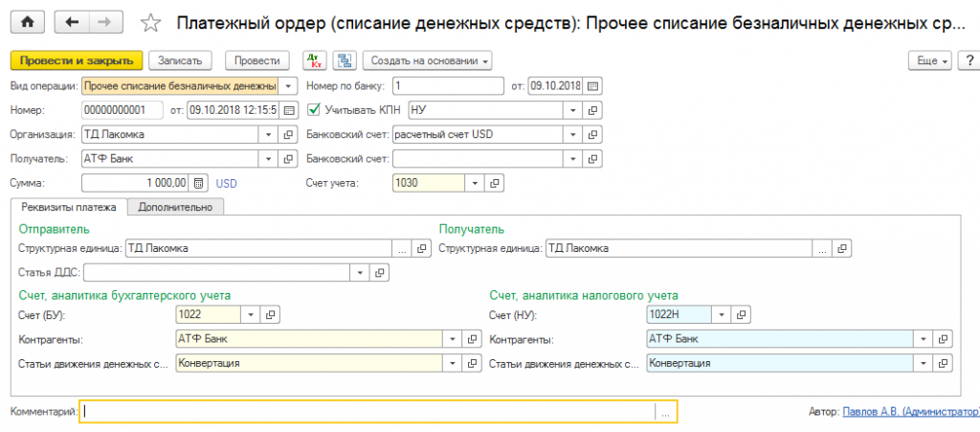Image resolution: width=980 pixels, height=432 pixels.
Task: Open Счет (НУ) 1022Н item form
Action: coord(742,314)
